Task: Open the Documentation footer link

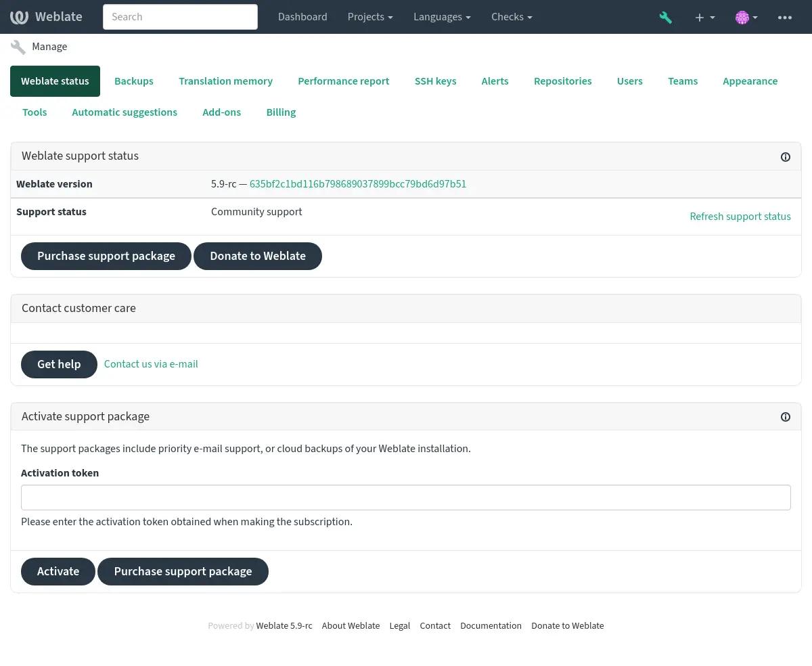Action: pos(491,626)
